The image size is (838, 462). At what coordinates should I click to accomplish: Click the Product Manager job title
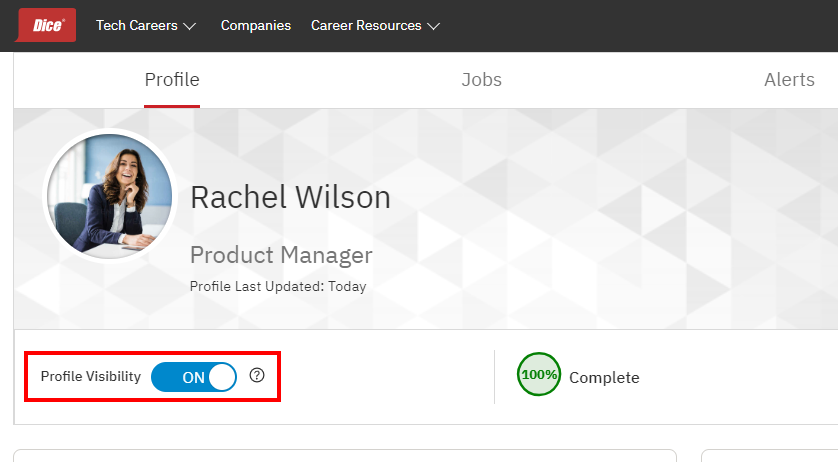pyautogui.click(x=281, y=255)
